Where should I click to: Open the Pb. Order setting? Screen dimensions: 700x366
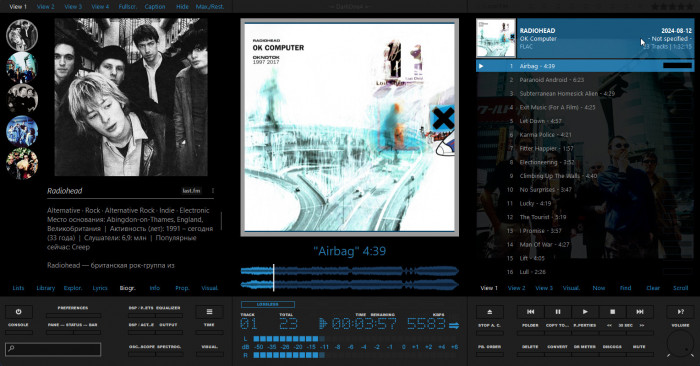[490, 354]
